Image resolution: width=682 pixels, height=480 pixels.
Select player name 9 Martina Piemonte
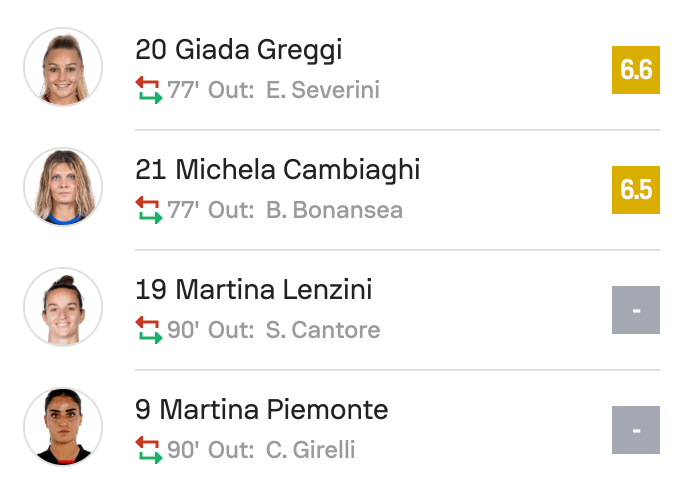coord(261,410)
